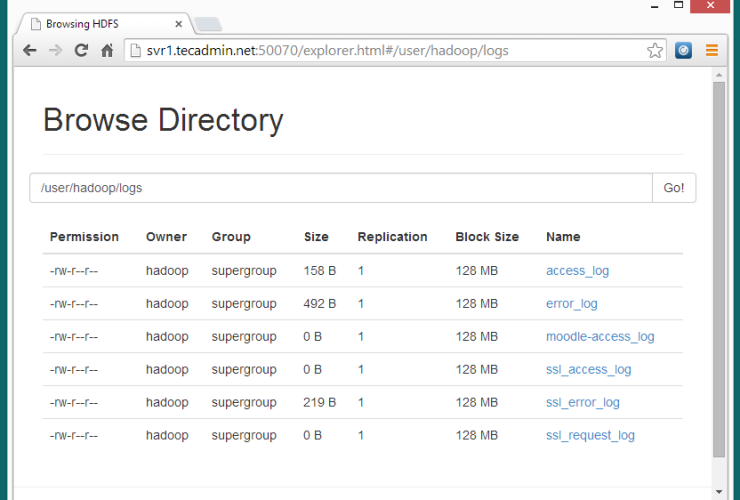Bookmark the page with the star icon
Image resolution: width=740 pixels, height=500 pixels.
coord(655,50)
